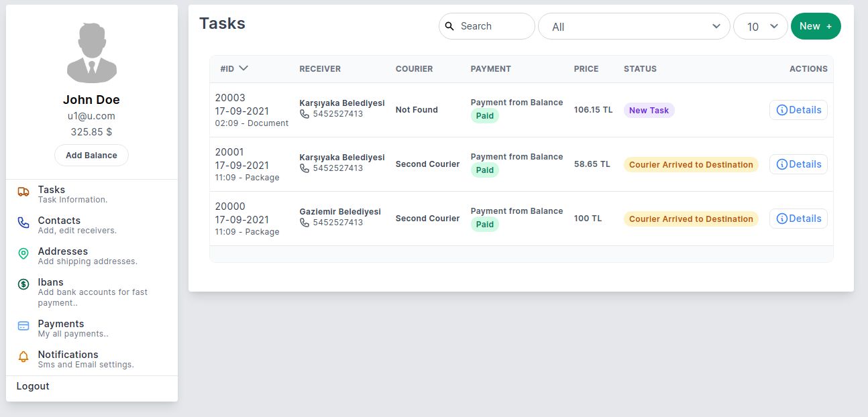Click the Addresses location pin icon
Screen dimensions: 868x417
click(x=23, y=253)
